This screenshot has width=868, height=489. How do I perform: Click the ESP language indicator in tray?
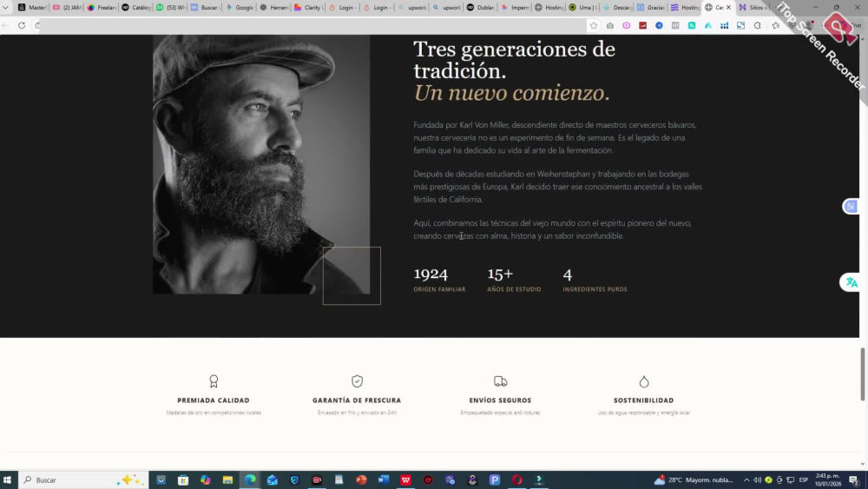(803, 479)
